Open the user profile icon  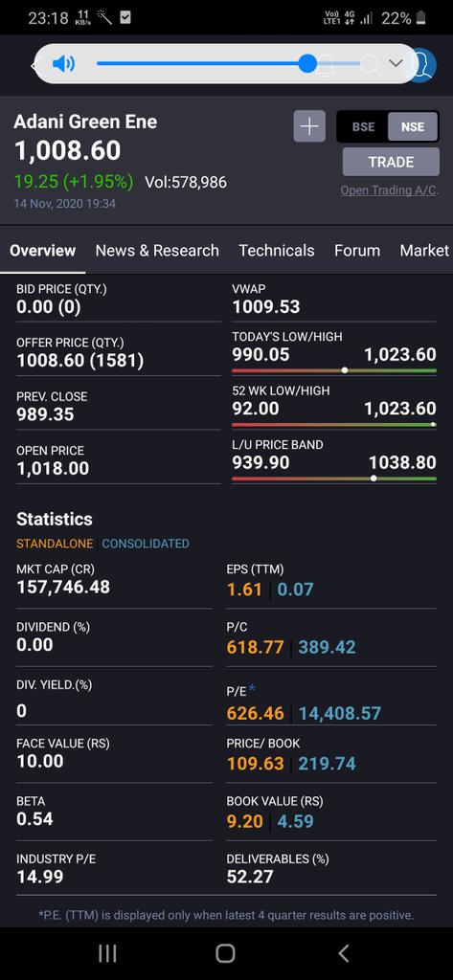(x=421, y=64)
